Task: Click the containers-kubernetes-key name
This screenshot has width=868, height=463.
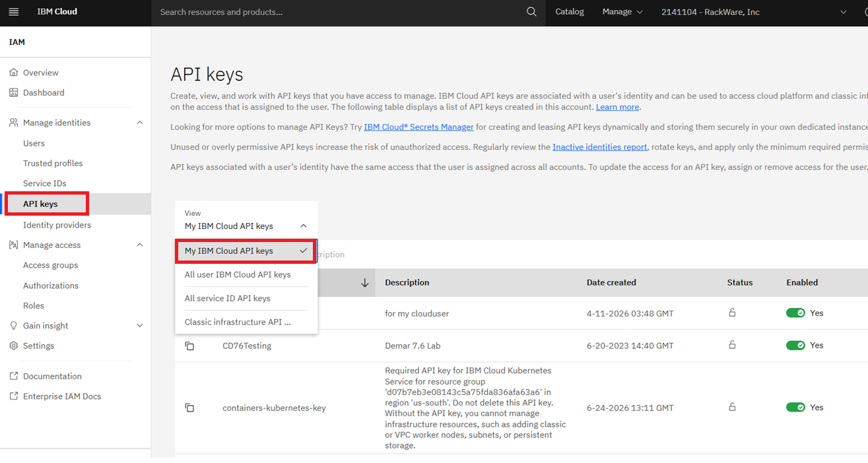Action: coord(274,408)
